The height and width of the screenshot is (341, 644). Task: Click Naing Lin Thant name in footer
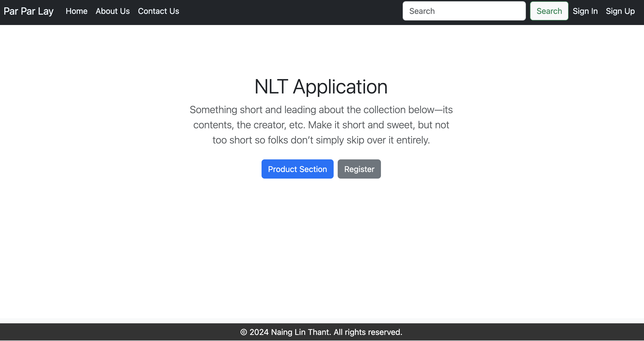[x=301, y=332]
